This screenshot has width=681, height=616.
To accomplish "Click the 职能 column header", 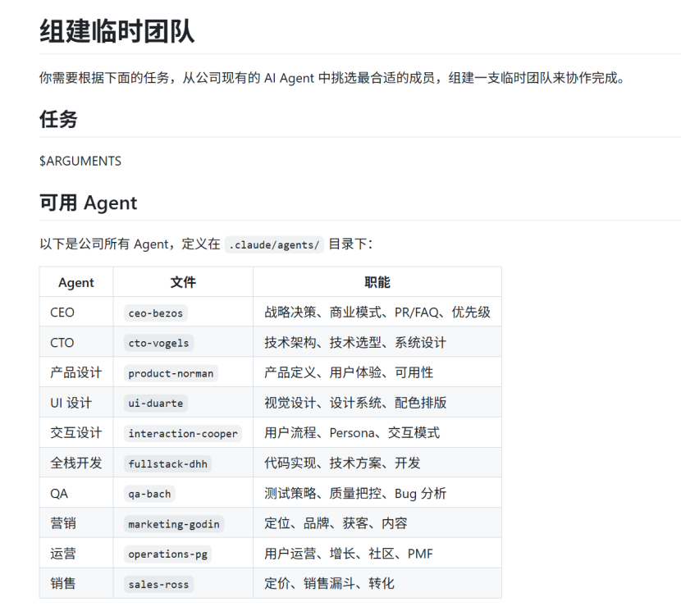I will click(377, 283).
